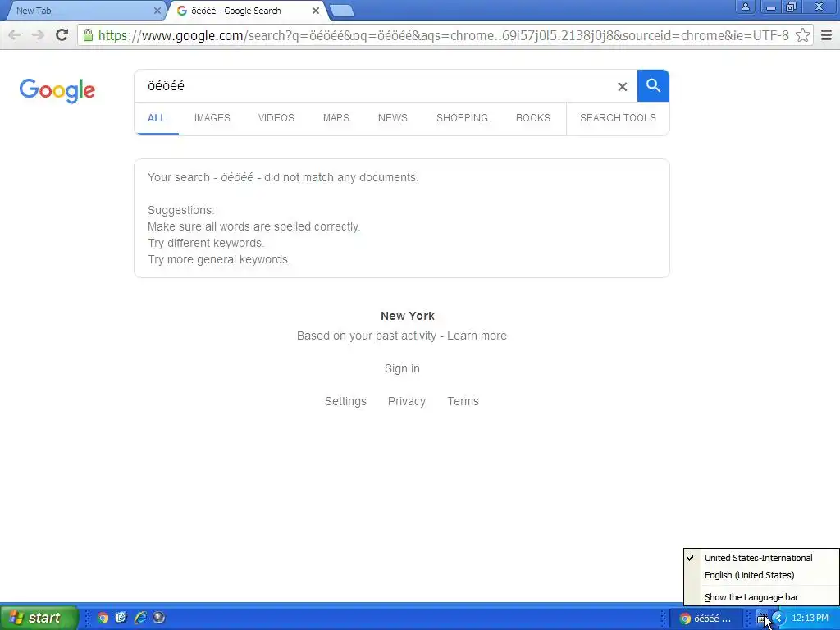The height and width of the screenshot is (630, 840).
Task: Click the 'Try more general keywords.' suggestion
Action: coord(219,259)
